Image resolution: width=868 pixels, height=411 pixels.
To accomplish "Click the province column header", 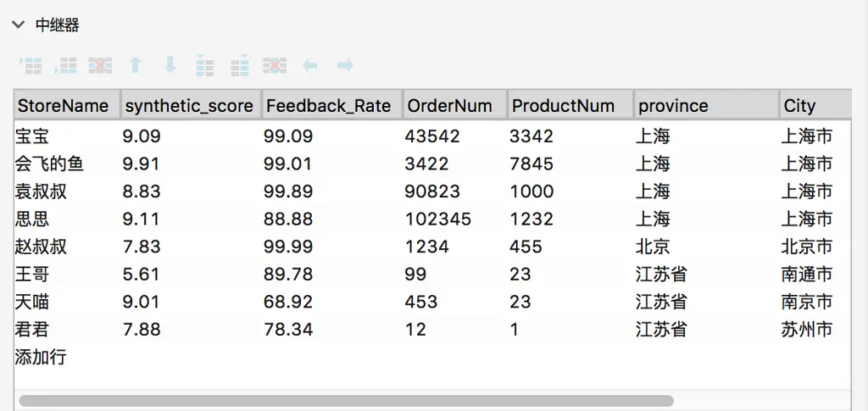I will 673,105.
